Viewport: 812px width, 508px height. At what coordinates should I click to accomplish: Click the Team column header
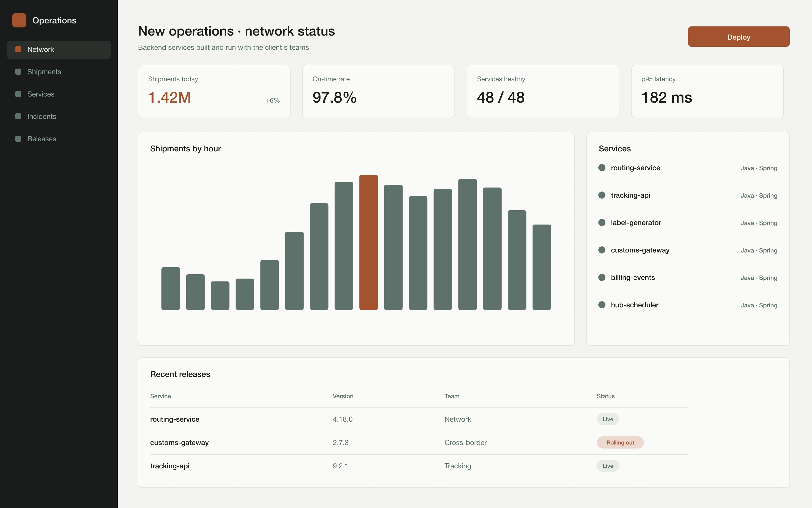[452, 396]
